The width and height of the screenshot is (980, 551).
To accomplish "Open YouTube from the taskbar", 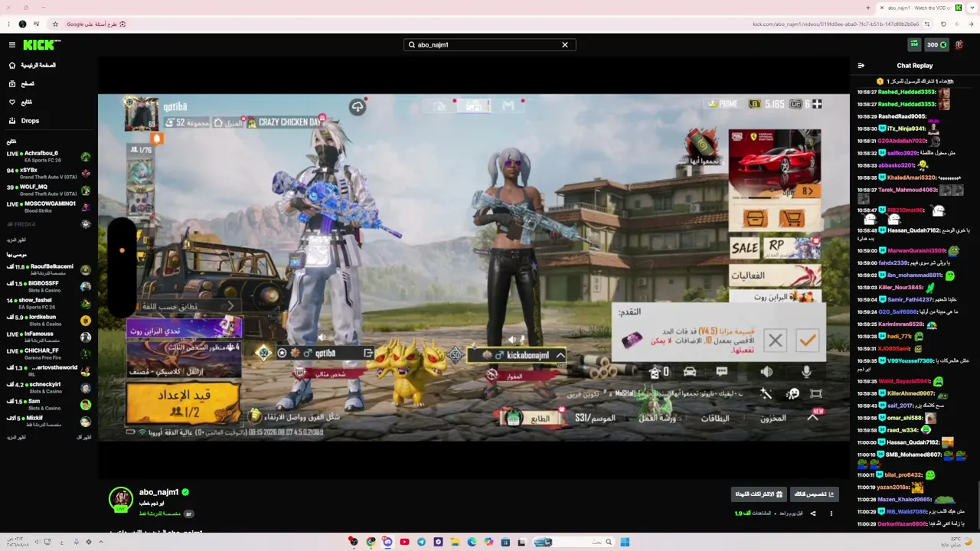I will pyautogui.click(x=404, y=542).
